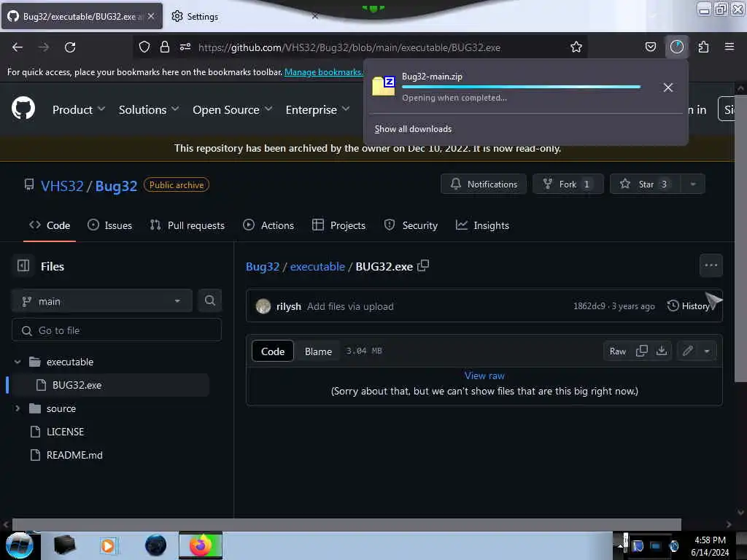Go back using the browser back arrow

[18, 47]
